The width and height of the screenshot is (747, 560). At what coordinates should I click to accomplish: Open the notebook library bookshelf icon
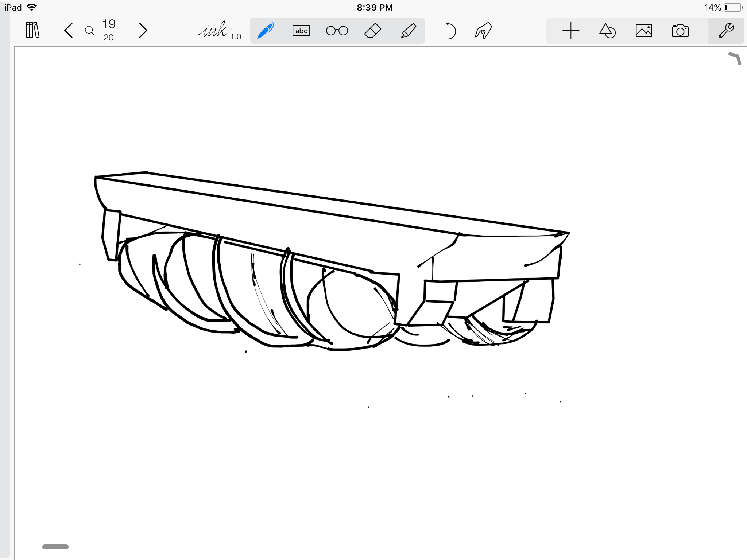coord(33,31)
